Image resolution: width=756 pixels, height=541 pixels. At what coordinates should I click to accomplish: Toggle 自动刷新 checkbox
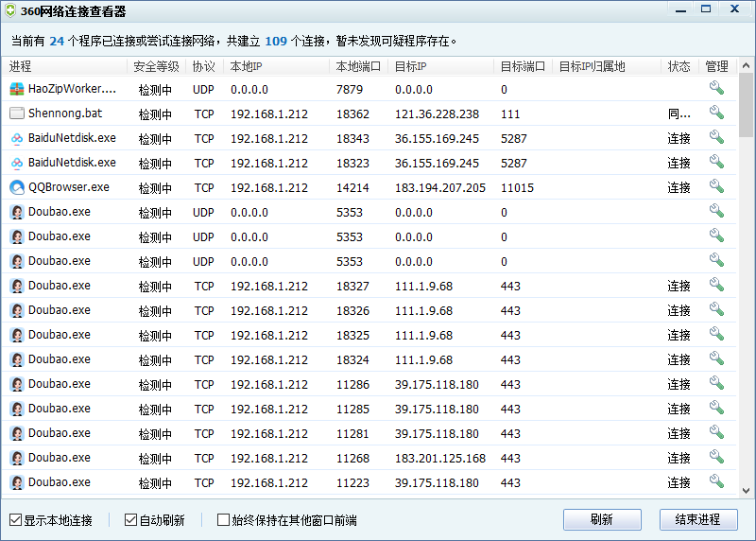(x=130, y=520)
